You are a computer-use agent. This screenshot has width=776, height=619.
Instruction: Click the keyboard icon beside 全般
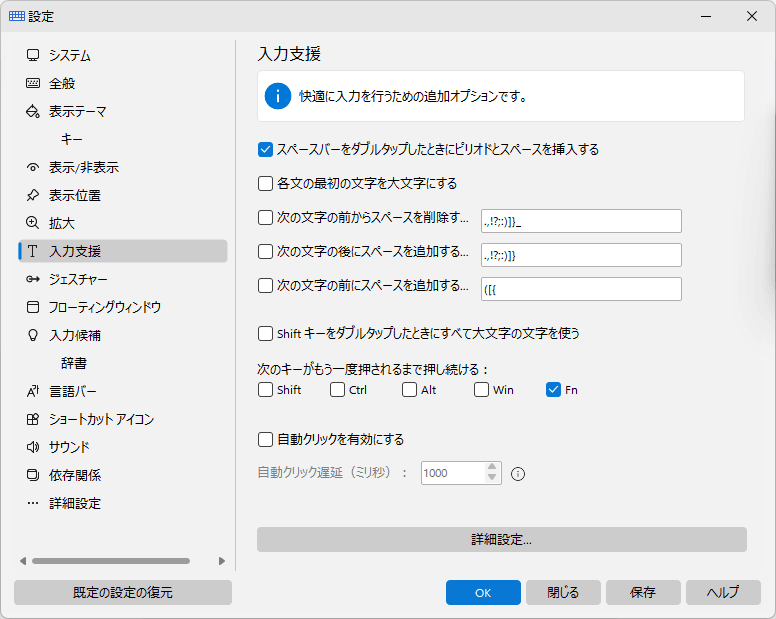click(33, 83)
